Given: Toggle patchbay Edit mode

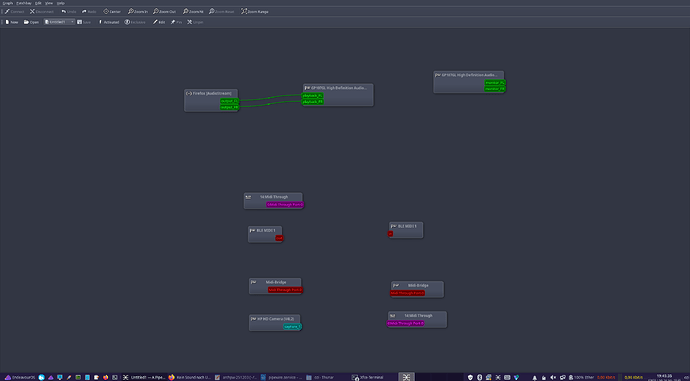Looking at the screenshot, I should coord(159,22).
